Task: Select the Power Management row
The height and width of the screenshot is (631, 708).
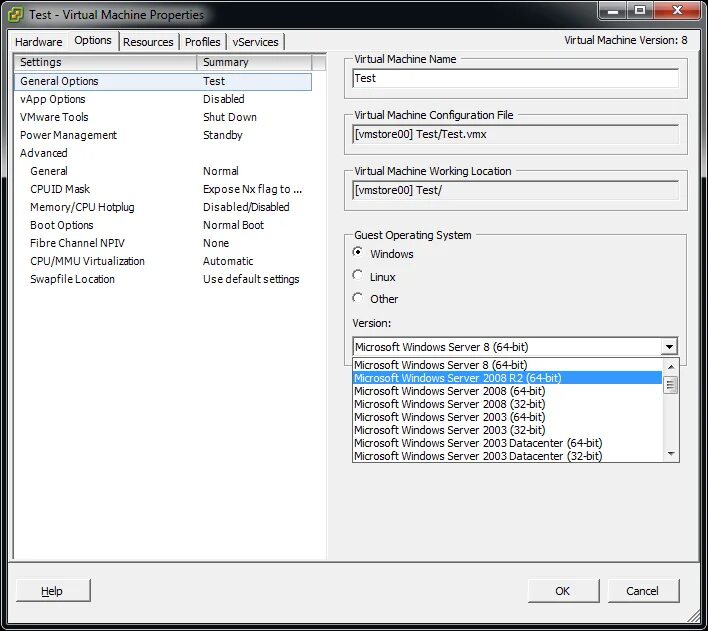Action: click(x=163, y=136)
